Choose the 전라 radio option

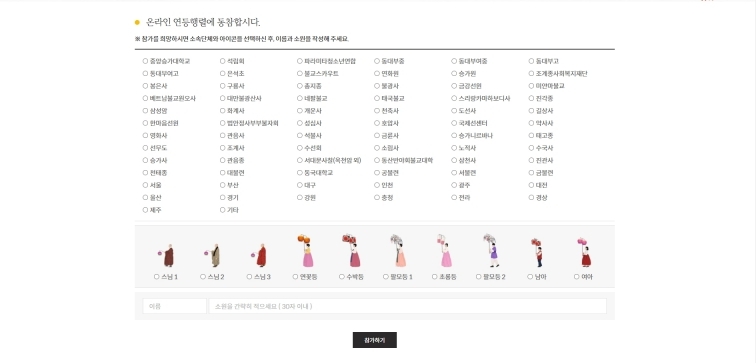pyautogui.click(x=454, y=197)
